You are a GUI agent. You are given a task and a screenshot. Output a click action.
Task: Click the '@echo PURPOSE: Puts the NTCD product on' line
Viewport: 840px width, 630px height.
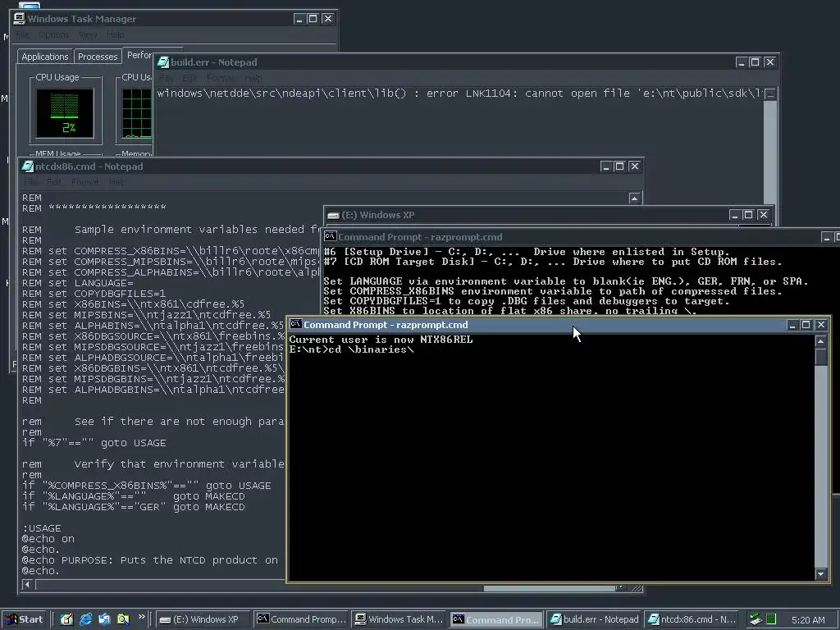150,559
